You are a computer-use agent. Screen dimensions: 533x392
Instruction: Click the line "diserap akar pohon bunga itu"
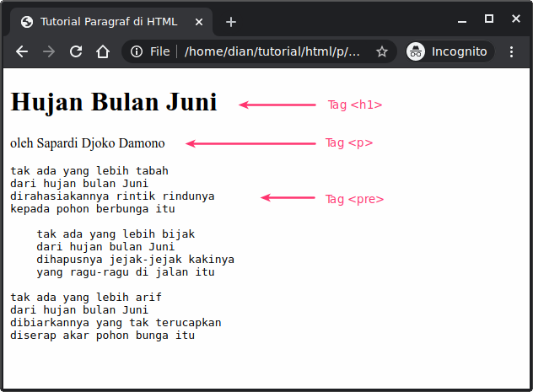point(102,336)
